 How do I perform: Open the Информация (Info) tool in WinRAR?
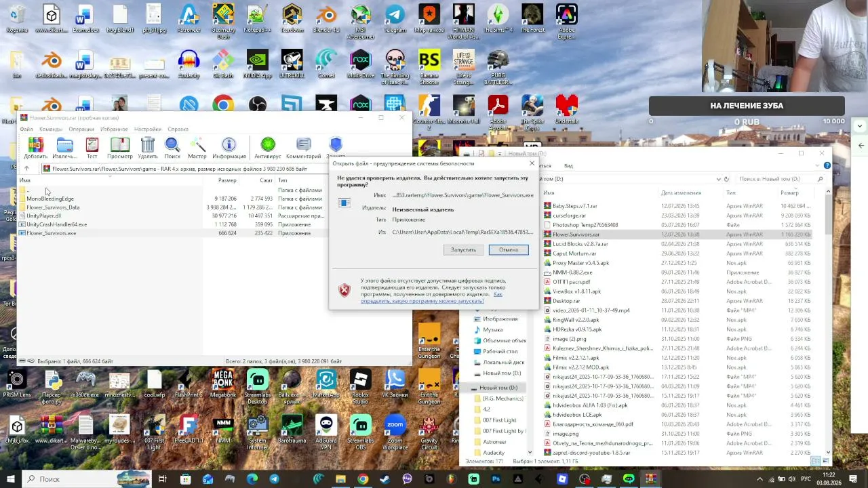pos(229,148)
